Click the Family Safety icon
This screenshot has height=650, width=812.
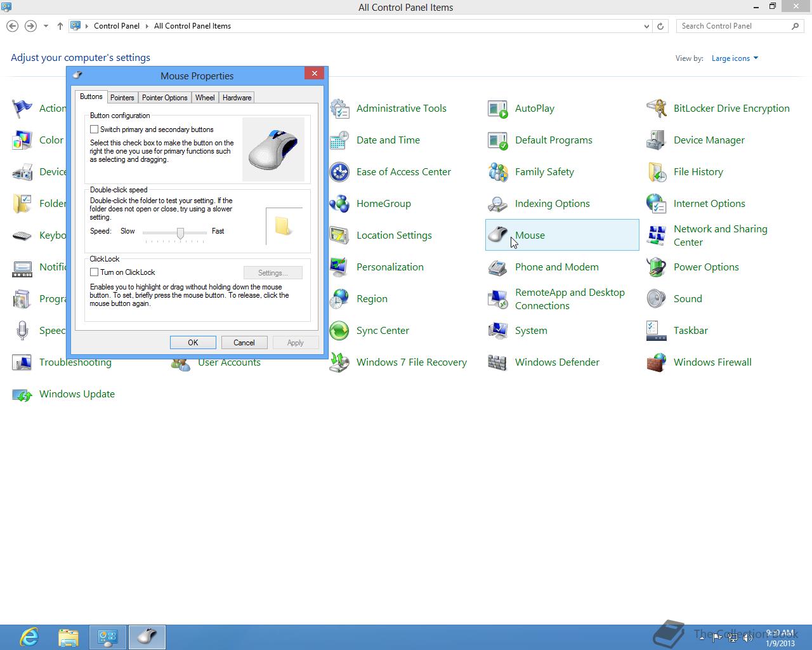pos(498,172)
